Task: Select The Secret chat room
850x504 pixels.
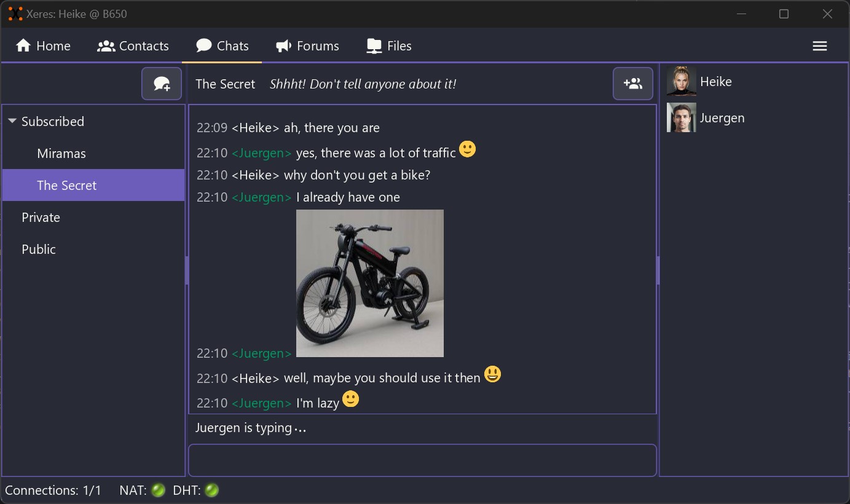Action: coord(93,186)
